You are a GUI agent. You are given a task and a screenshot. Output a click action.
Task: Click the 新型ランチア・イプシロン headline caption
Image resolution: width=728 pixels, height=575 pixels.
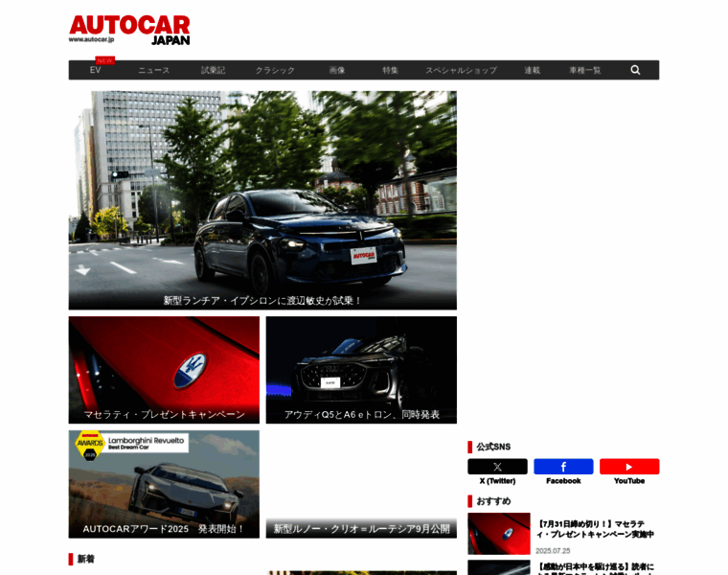[x=262, y=301]
